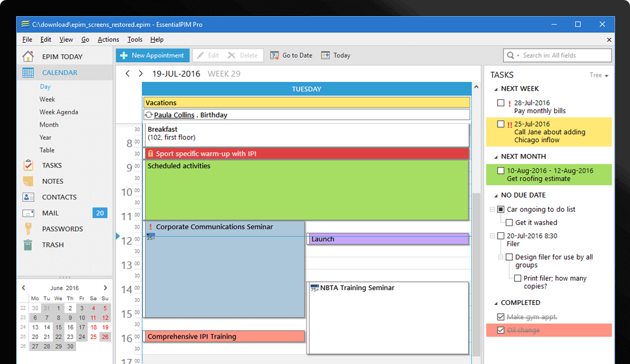Collapse the NO DUE DATE task group

(x=496, y=196)
